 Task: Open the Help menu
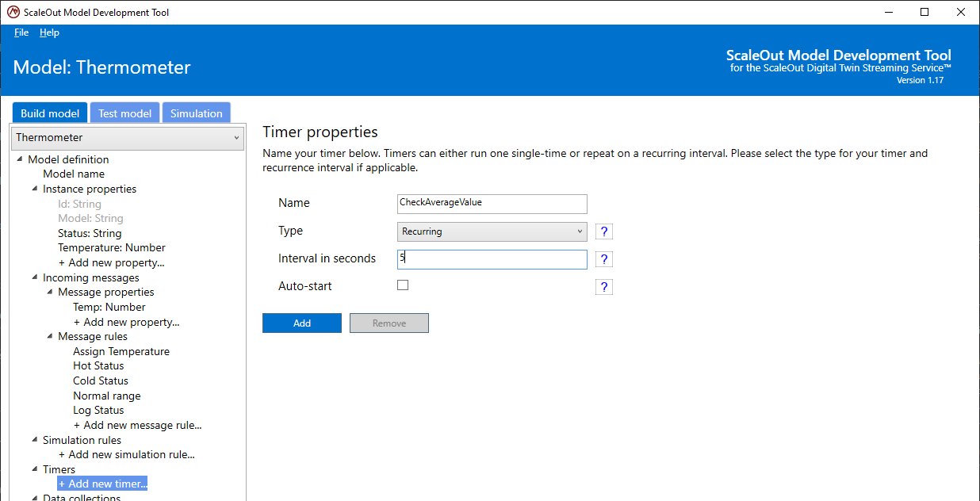coord(49,33)
